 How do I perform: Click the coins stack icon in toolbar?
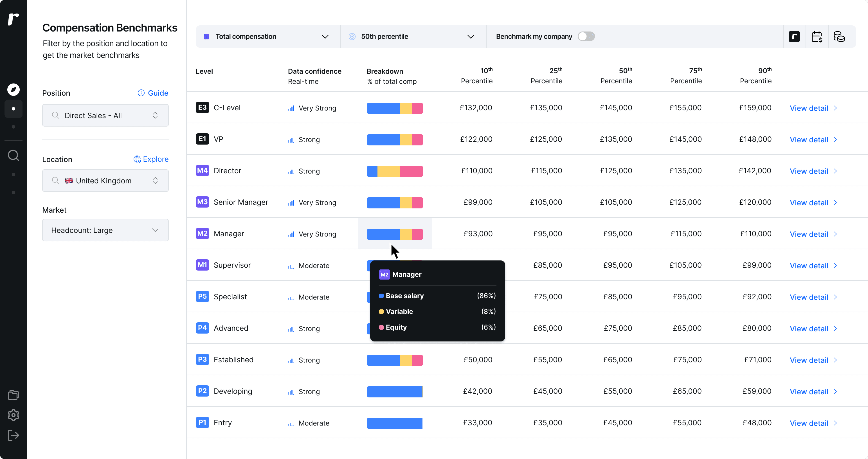[839, 36]
